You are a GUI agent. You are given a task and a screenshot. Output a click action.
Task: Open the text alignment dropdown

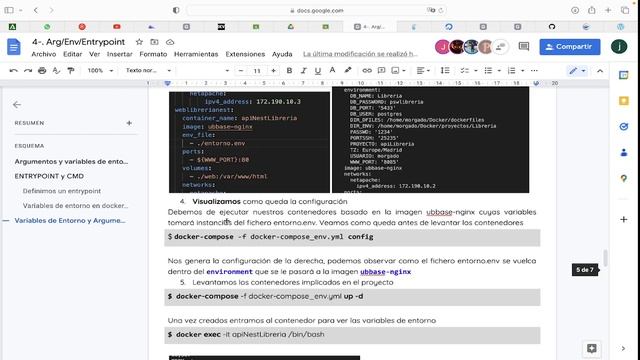[x=423, y=71]
